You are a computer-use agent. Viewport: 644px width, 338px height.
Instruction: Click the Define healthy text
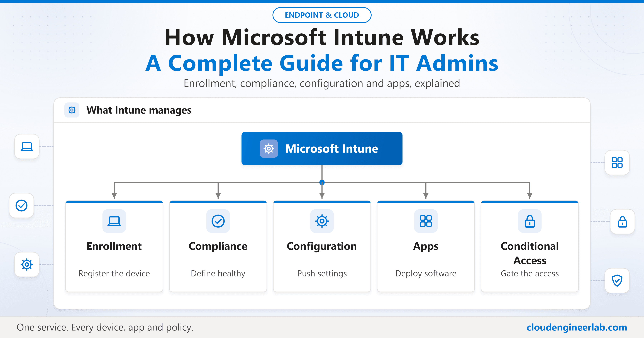[x=218, y=273]
